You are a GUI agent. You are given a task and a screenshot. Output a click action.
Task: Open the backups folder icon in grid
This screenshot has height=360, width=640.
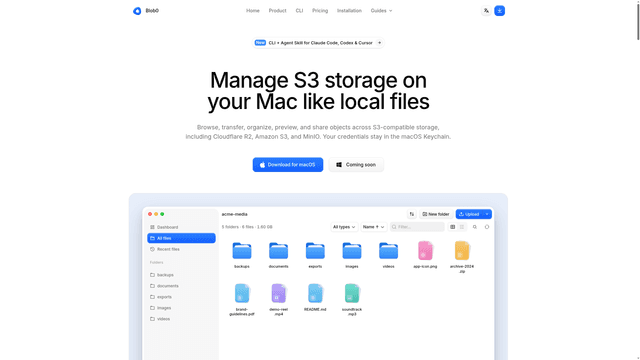pos(242,251)
